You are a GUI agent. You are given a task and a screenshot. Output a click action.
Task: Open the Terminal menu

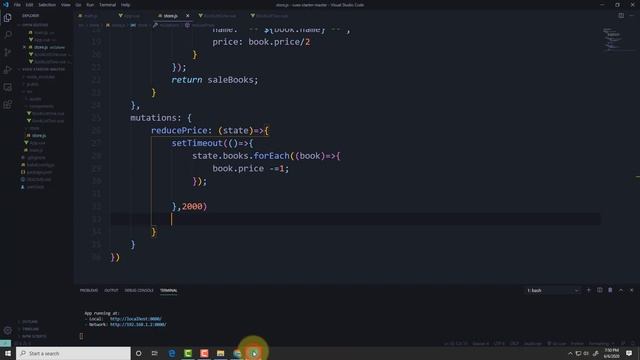[x=108, y=5]
